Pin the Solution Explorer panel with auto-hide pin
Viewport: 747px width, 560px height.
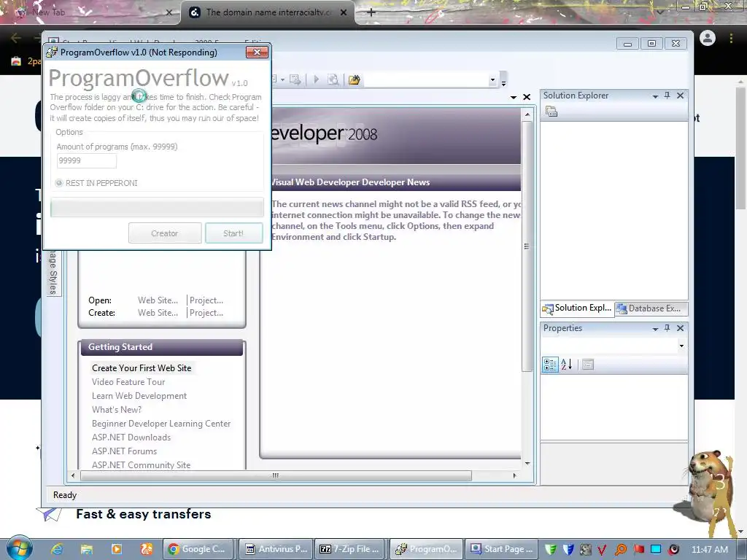[667, 96]
